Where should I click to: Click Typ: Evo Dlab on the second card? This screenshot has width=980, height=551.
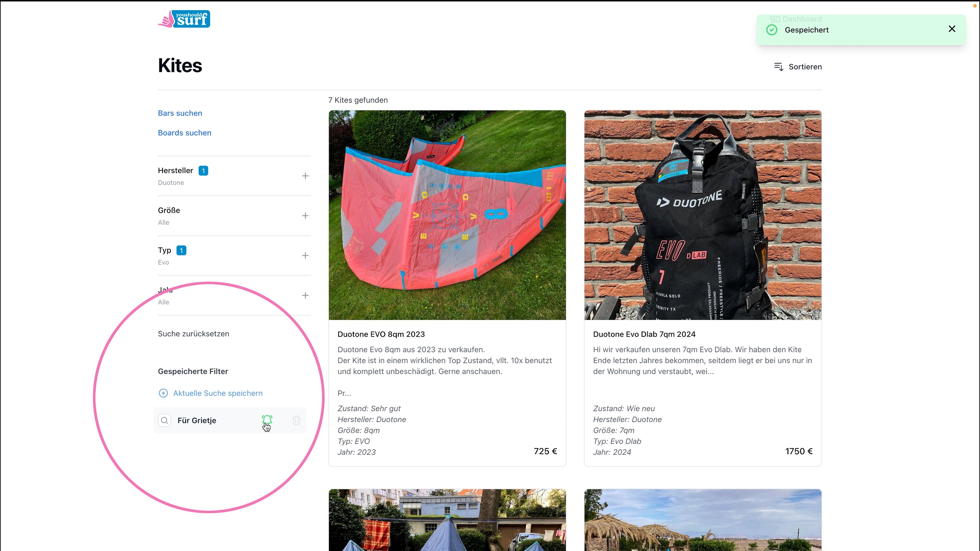[617, 442]
